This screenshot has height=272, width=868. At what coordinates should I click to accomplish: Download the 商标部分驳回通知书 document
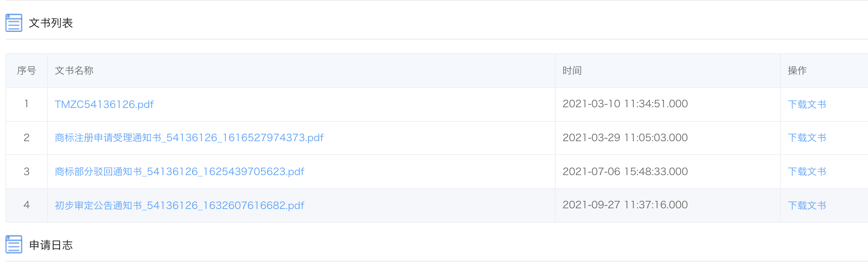point(807,172)
